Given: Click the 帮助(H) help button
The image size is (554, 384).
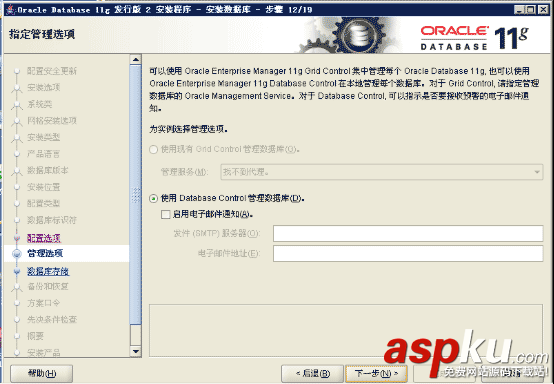Looking at the screenshot, I should (42, 373).
